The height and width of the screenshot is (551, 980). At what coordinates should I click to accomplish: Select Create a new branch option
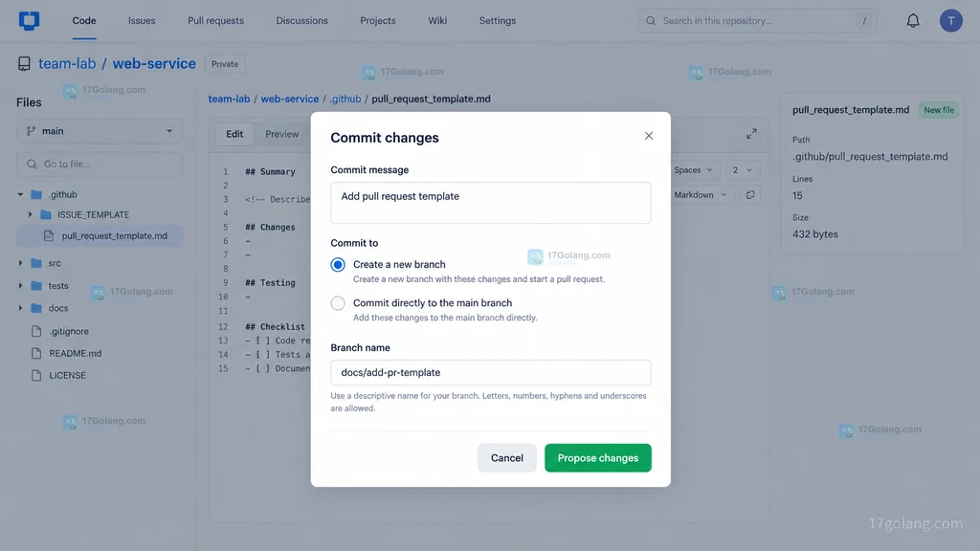[x=338, y=264]
